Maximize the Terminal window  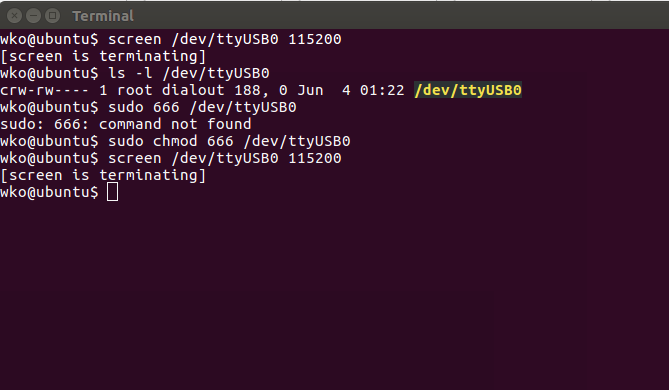point(52,16)
